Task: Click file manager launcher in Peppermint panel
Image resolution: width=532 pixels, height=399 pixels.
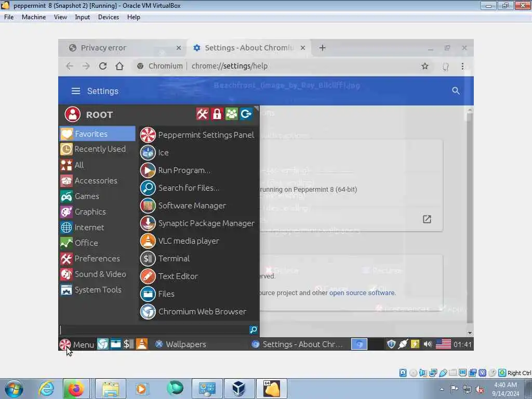Action: 116,344
